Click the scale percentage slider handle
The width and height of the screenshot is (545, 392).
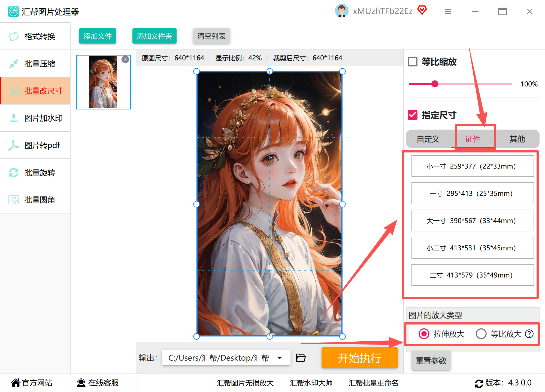(435, 84)
